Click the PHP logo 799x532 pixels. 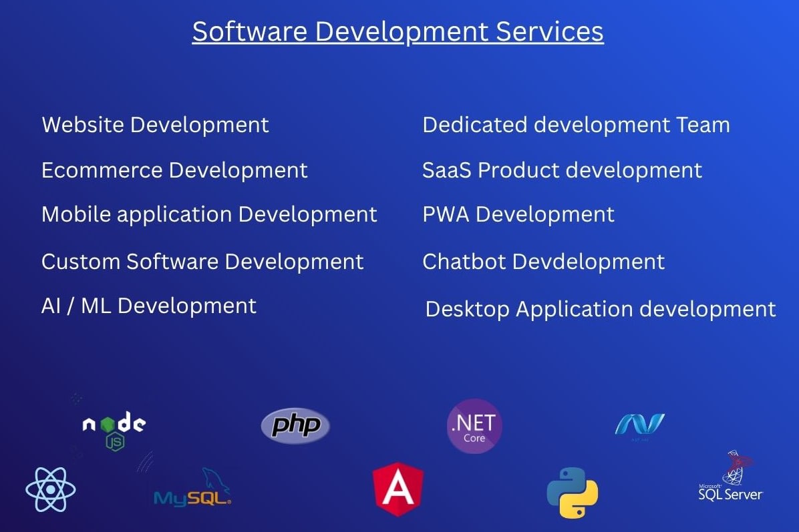coord(295,425)
